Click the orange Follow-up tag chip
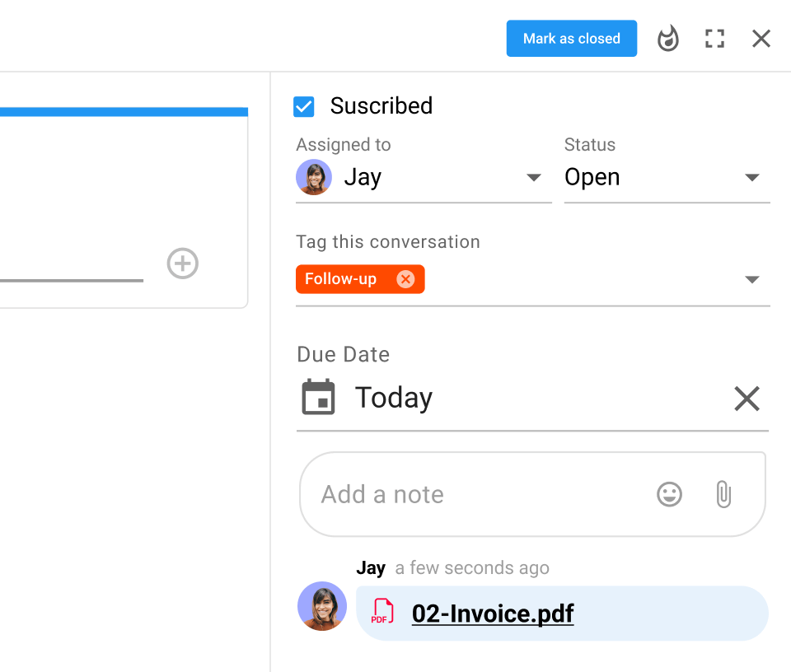Viewport: 791px width, 672px height. [x=341, y=279]
